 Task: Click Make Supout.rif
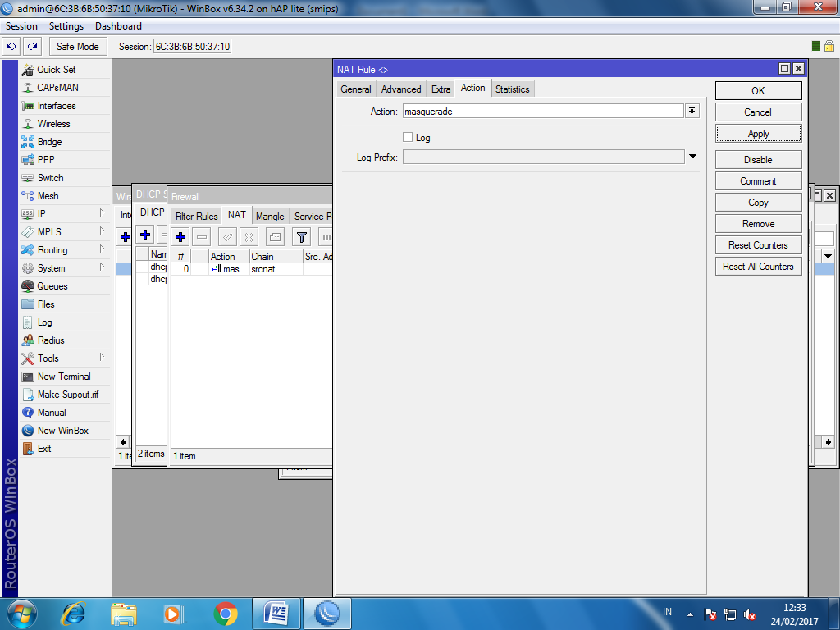65,395
